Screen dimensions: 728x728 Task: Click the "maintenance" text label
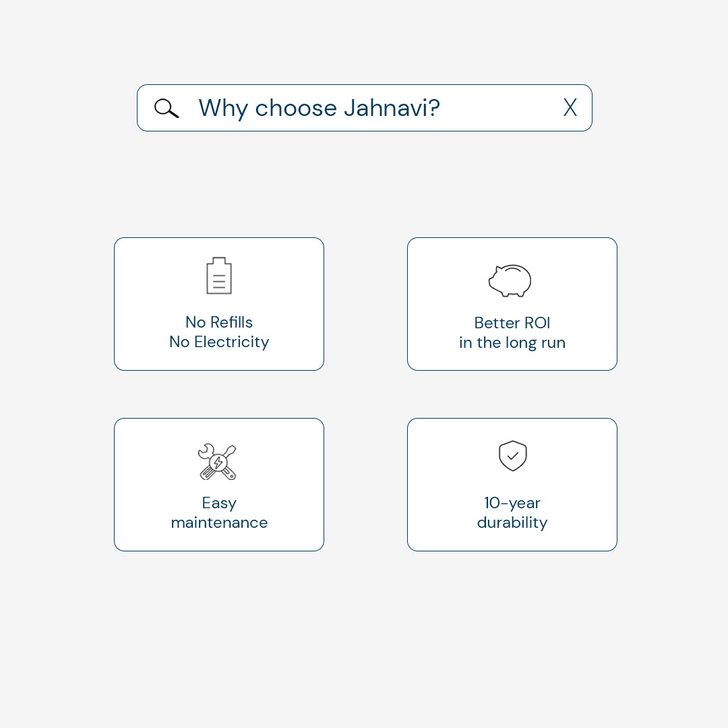point(219,522)
